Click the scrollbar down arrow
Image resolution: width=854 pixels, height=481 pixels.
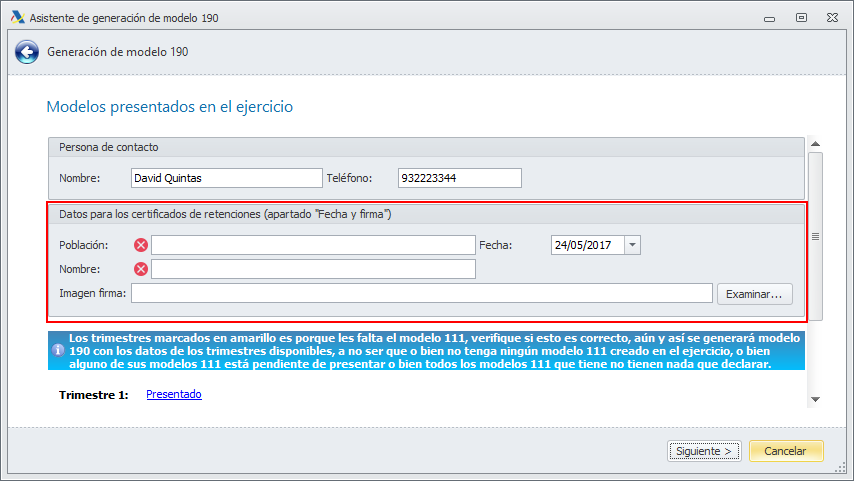[815, 399]
